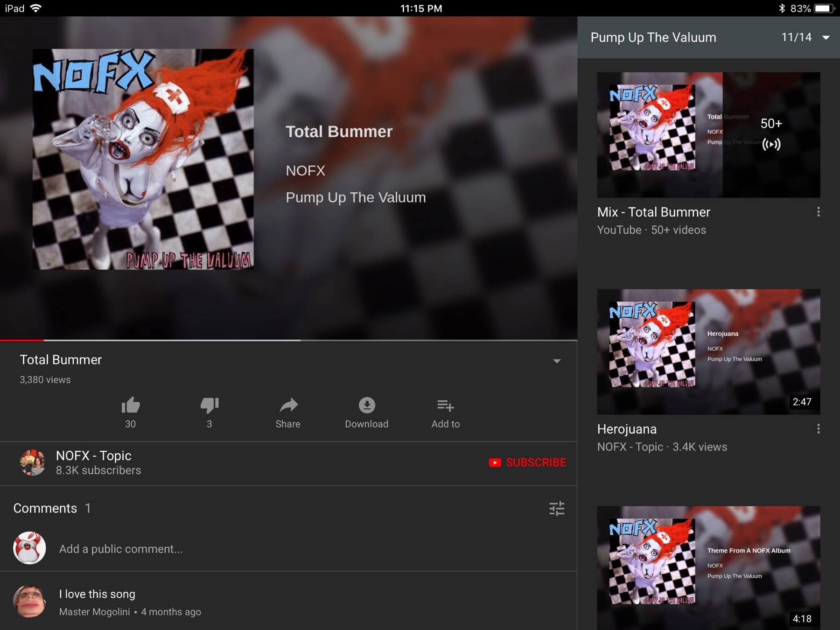Viewport: 840px width, 630px height.
Task: Open more options for Mix - Total Bummer
Action: click(x=819, y=212)
